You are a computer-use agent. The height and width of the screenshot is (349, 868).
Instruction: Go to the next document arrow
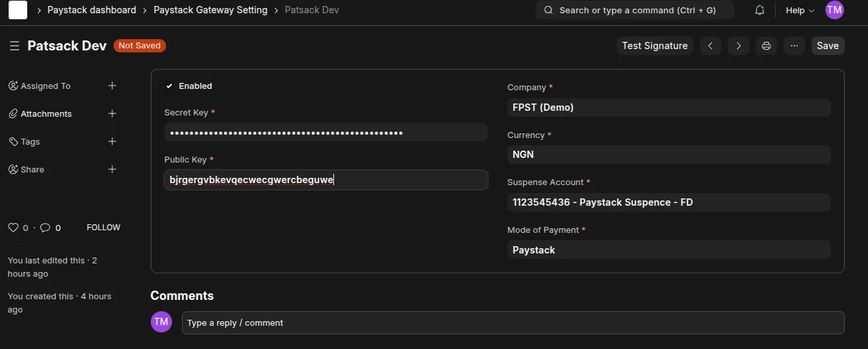(x=738, y=46)
